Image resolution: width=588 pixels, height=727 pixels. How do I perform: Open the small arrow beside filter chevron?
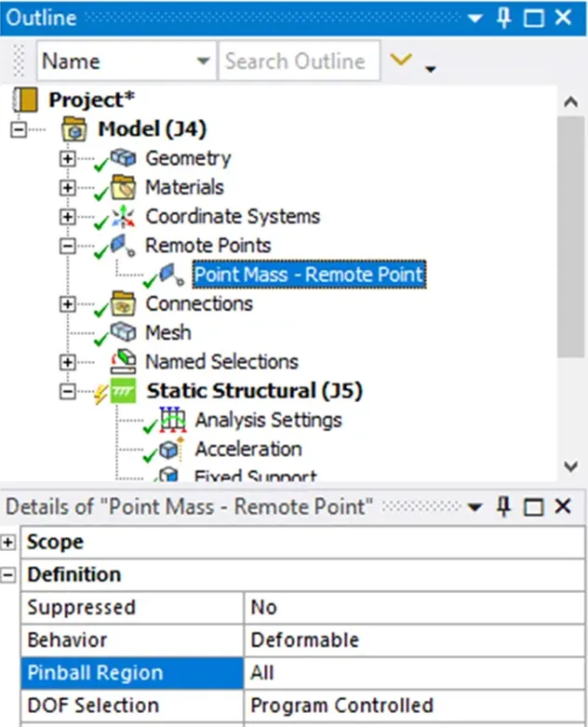pyautogui.click(x=431, y=70)
